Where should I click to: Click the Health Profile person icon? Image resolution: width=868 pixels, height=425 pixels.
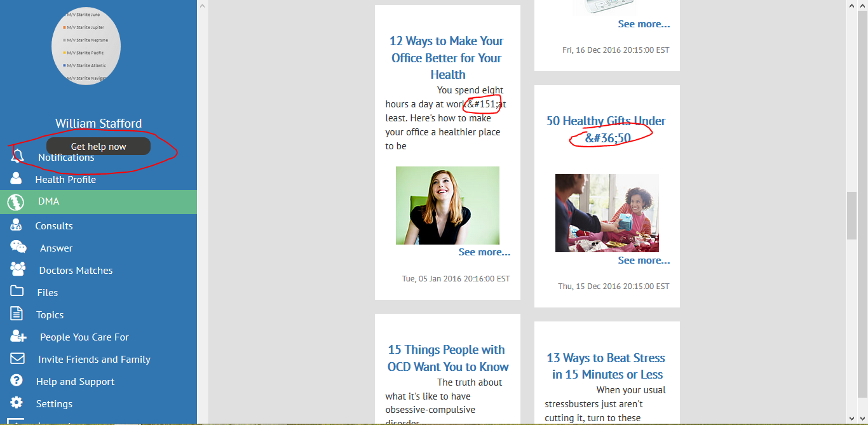tap(16, 179)
